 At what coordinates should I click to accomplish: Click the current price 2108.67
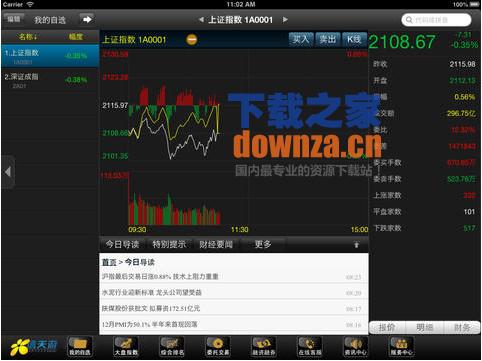pos(402,42)
